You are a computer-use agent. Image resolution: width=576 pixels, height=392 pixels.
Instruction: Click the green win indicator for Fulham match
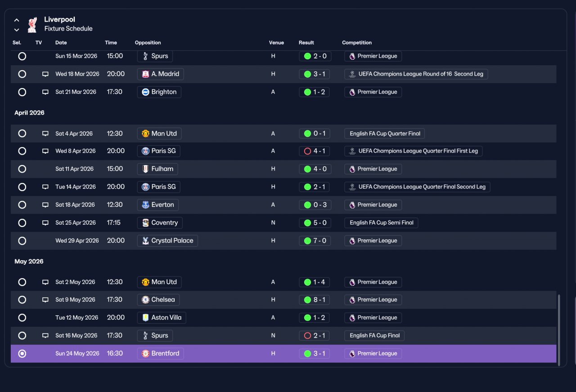(307, 169)
